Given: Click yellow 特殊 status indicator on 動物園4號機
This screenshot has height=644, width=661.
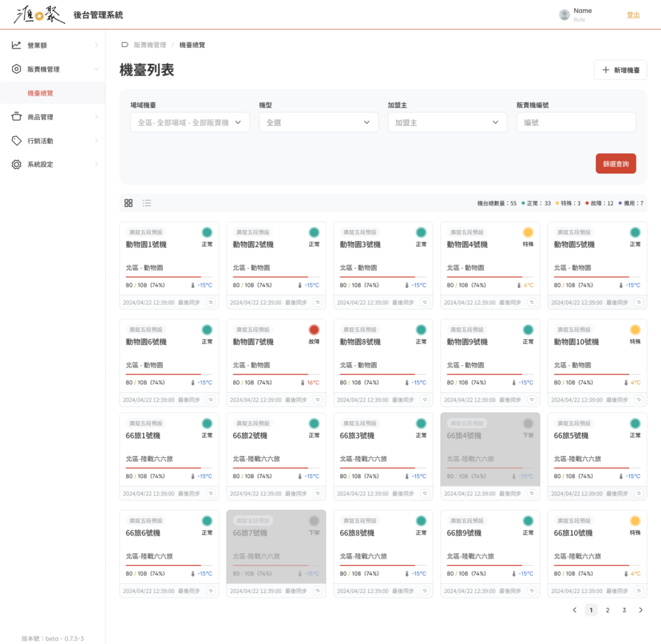Looking at the screenshot, I should 528,232.
